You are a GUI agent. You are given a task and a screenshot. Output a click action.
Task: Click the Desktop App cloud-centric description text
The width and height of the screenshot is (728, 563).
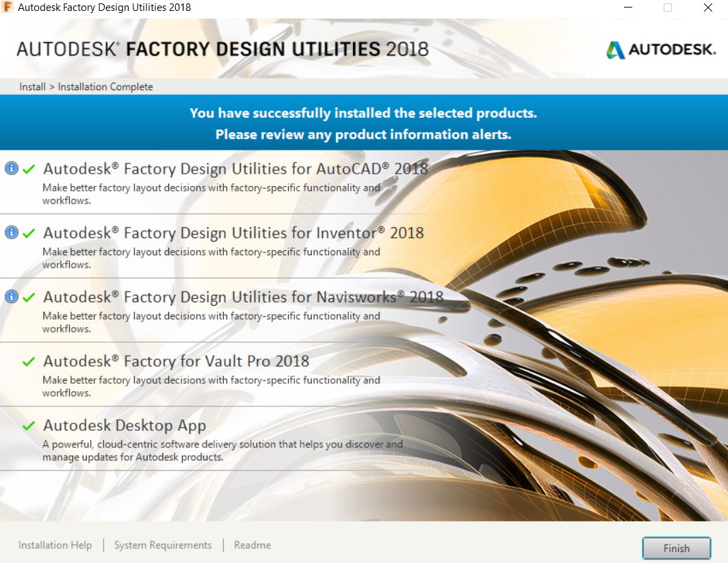point(223,451)
